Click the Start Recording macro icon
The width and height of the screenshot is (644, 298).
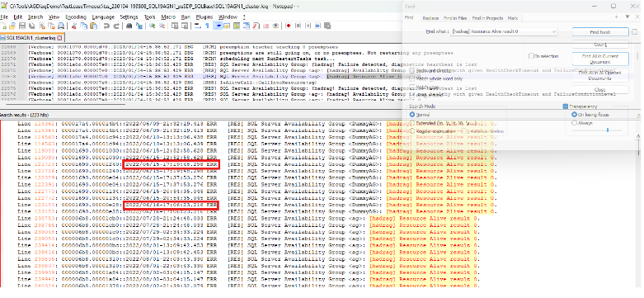coord(289,26)
